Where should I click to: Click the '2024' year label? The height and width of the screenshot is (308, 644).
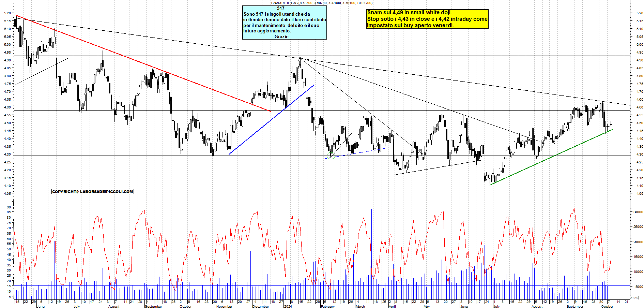pos(288,306)
